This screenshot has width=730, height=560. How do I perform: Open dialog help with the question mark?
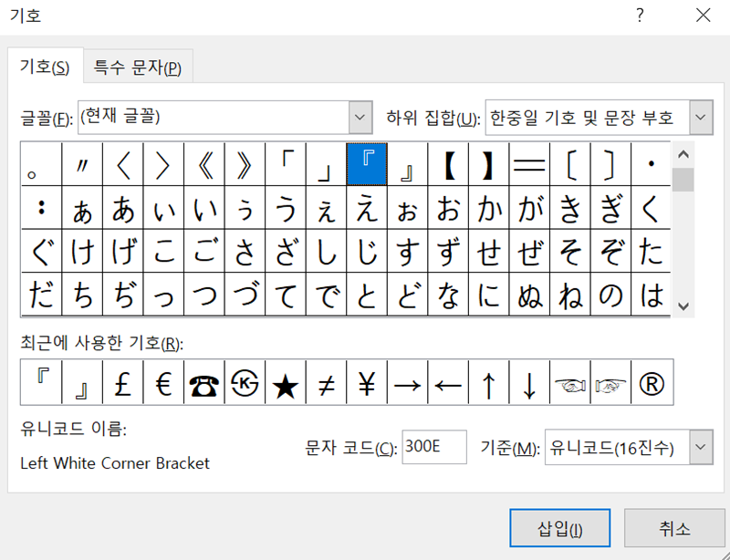pyautogui.click(x=641, y=16)
